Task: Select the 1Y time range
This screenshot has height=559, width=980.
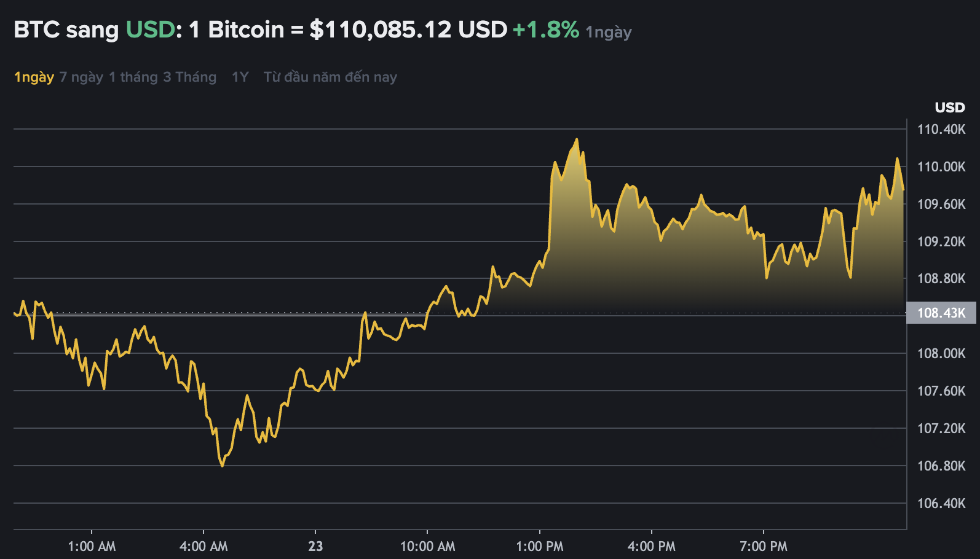Action: [240, 77]
